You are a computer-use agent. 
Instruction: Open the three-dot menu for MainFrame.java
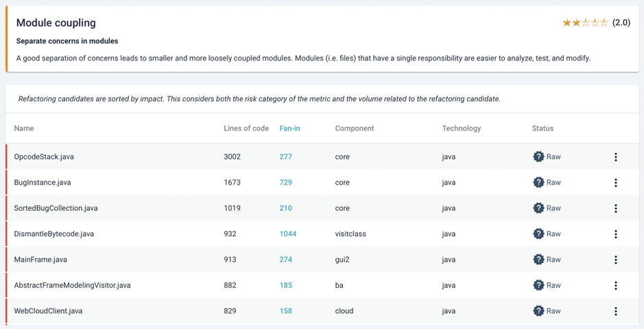pyautogui.click(x=615, y=260)
